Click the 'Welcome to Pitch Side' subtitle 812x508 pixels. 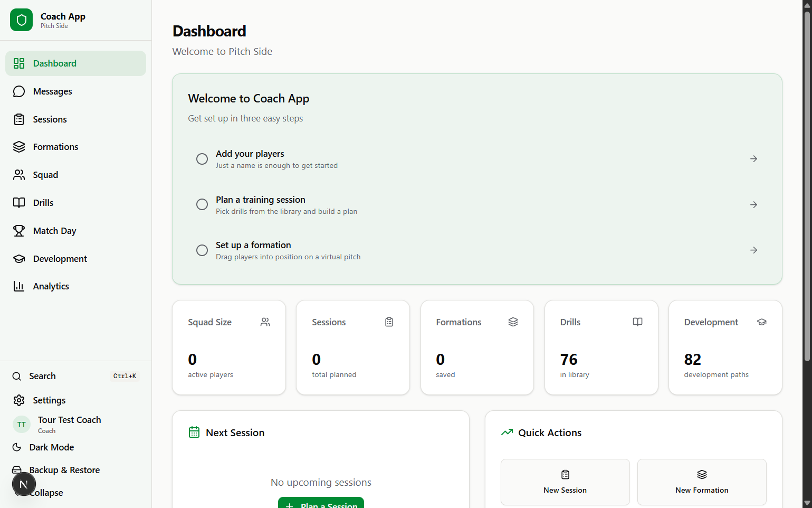click(x=223, y=51)
